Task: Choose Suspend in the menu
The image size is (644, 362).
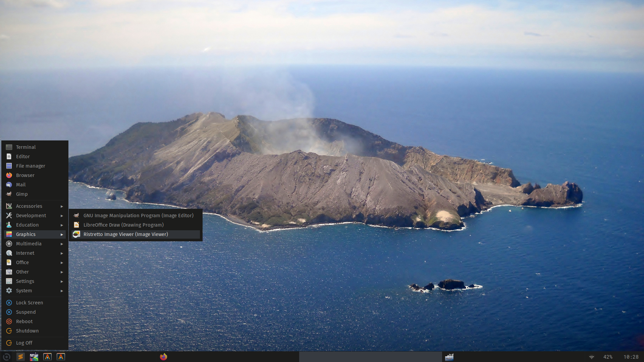Action: point(35,312)
